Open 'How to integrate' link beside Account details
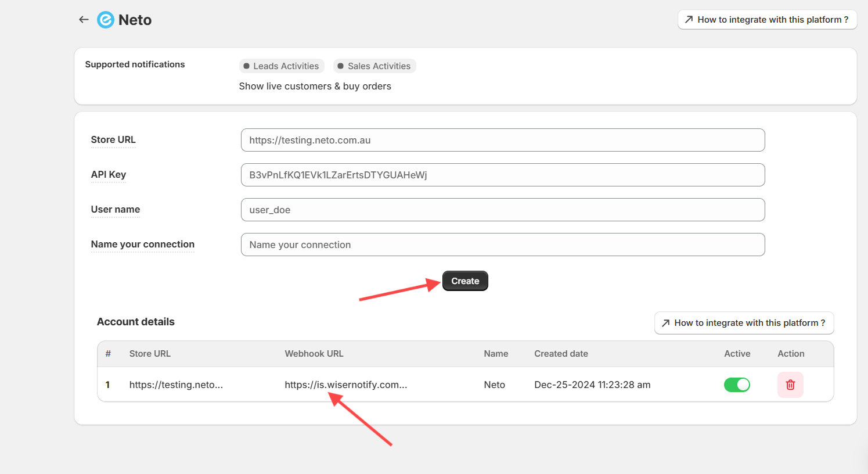This screenshot has width=868, height=474. 744,323
